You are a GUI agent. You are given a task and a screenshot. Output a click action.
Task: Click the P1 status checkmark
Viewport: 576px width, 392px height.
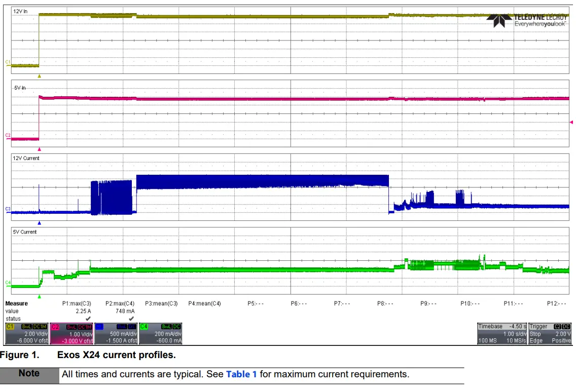(x=88, y=319)
